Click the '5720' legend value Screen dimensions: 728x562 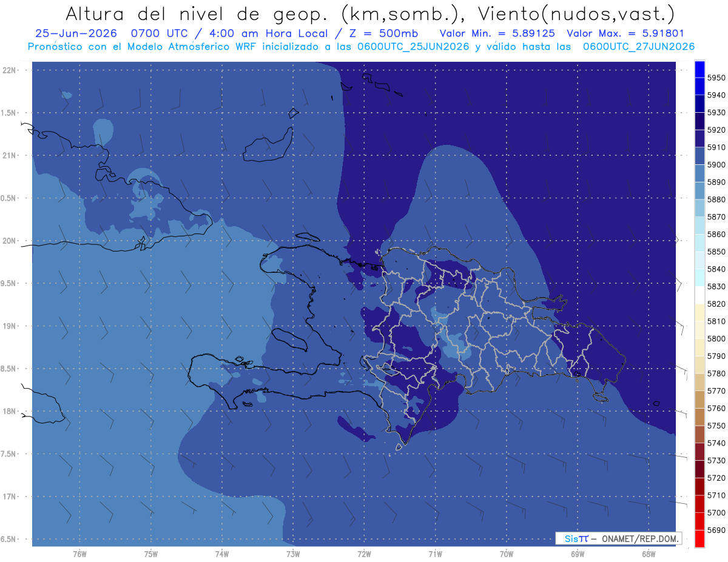[x=716, y=478]
